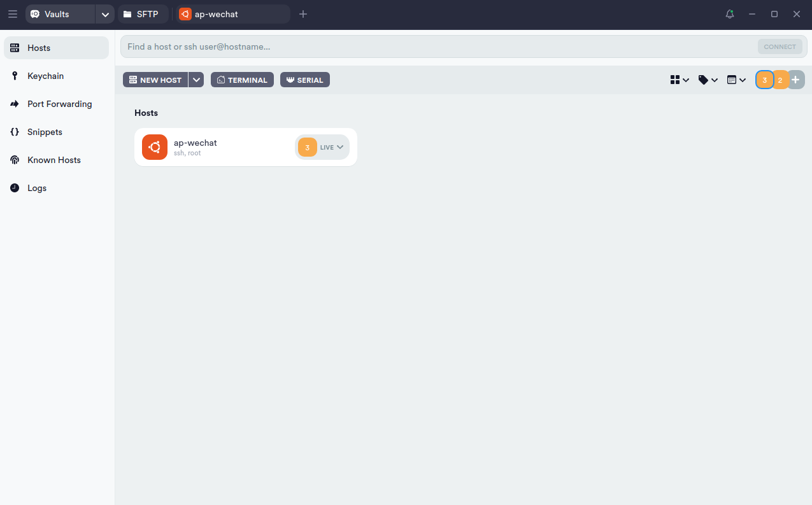The width and height of the screenshot is (812, 505).
Task: Click the NEW HOST button
Action: pyautogui.click(x=155, y=80)
